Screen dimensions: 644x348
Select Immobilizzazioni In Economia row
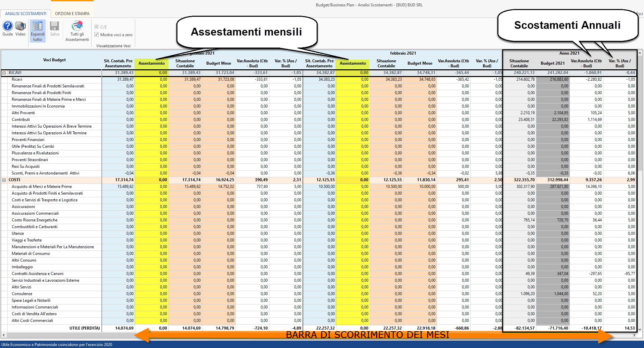(38, 106)
